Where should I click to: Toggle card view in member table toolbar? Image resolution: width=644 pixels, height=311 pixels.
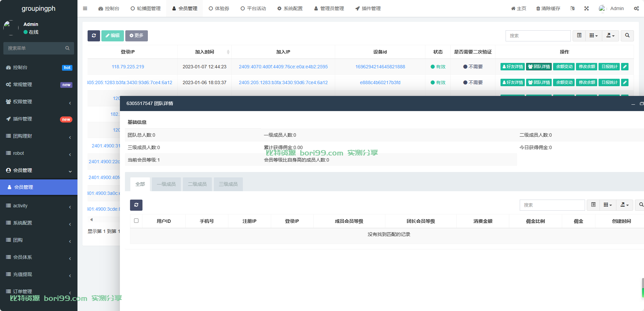[579, 36]
